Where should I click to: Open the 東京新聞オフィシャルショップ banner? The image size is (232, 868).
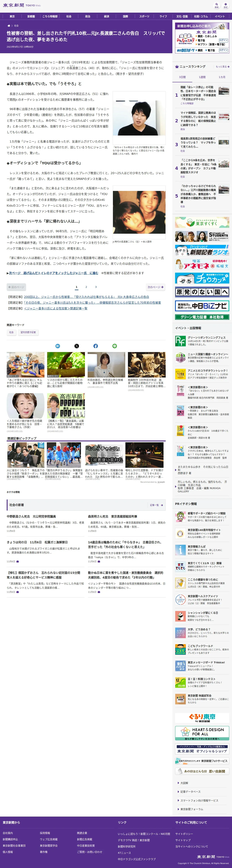click(202, 749)
